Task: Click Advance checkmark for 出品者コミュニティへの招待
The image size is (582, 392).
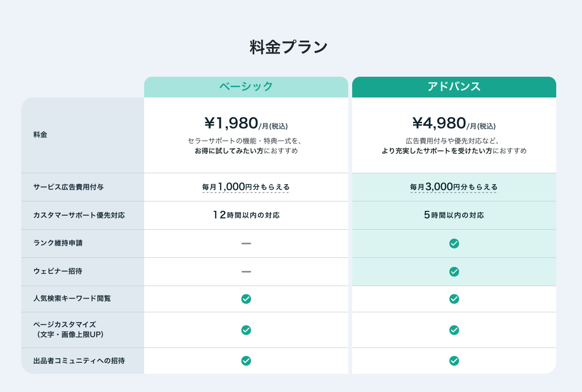Action: (x=454, y=360)
